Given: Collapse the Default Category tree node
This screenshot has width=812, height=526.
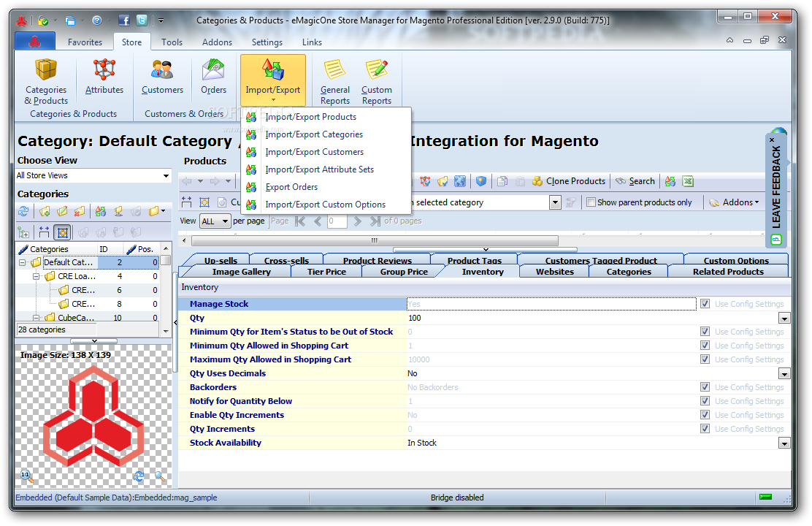Looking at the screenshot, I should pos(22,263).
